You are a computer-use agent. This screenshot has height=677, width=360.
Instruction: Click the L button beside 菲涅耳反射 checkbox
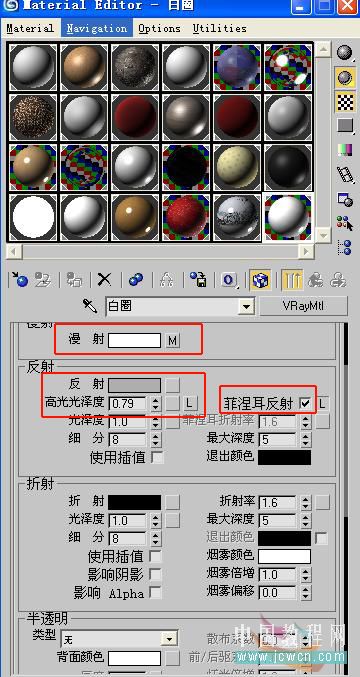[322, 404]
